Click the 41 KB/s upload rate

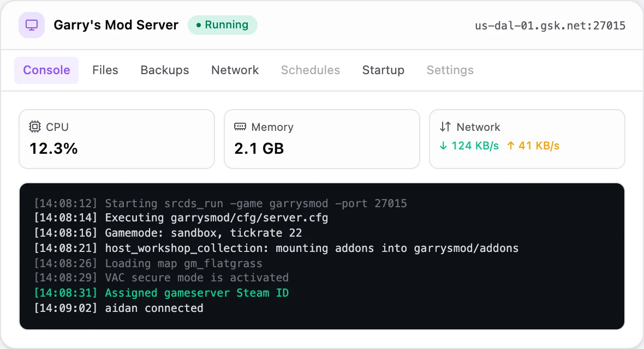(x=539, y=146)
